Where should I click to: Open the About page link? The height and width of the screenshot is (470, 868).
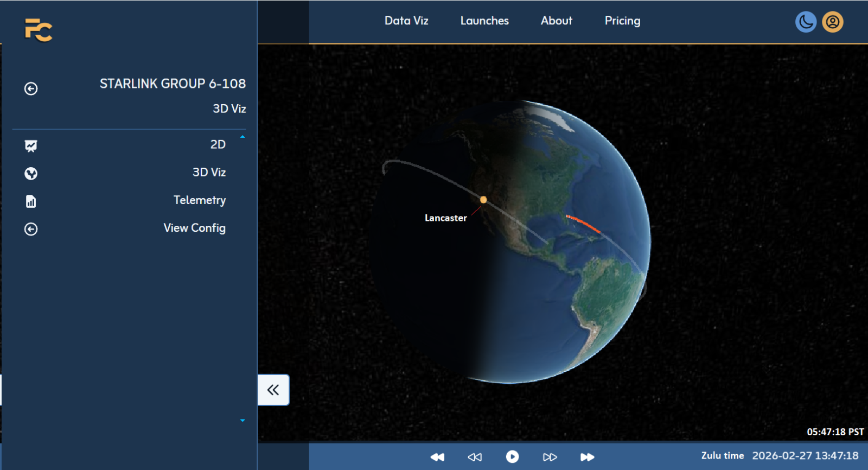coord(556,21)
